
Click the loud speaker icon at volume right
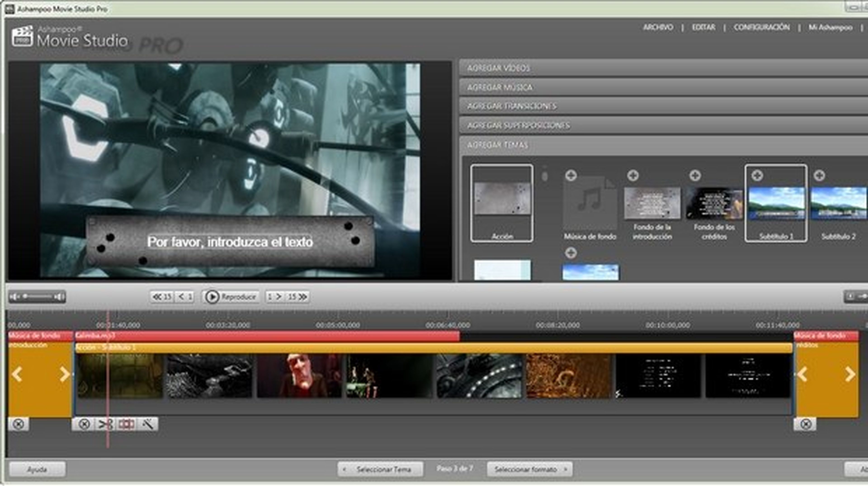[x=60, y=297]
